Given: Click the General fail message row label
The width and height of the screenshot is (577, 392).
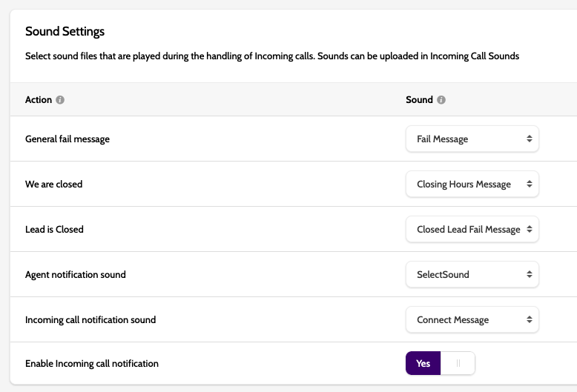Looking at the screenshot, I should 67,139.
